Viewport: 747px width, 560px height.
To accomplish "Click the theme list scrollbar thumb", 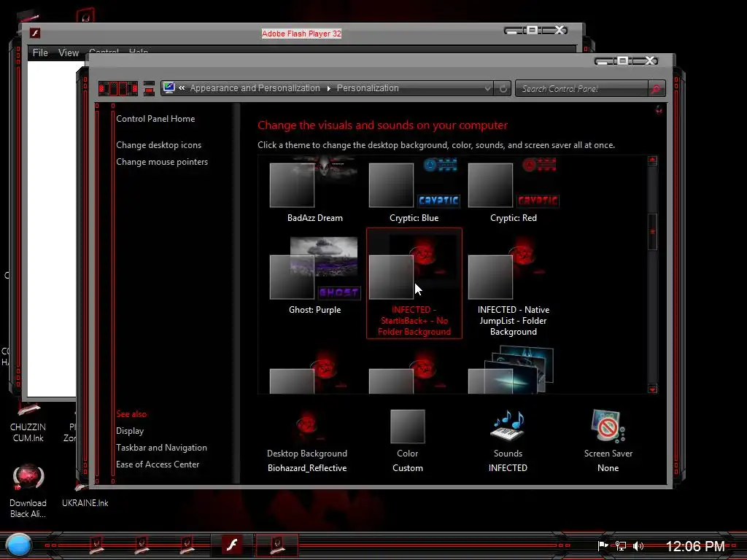I will (652, 232).
